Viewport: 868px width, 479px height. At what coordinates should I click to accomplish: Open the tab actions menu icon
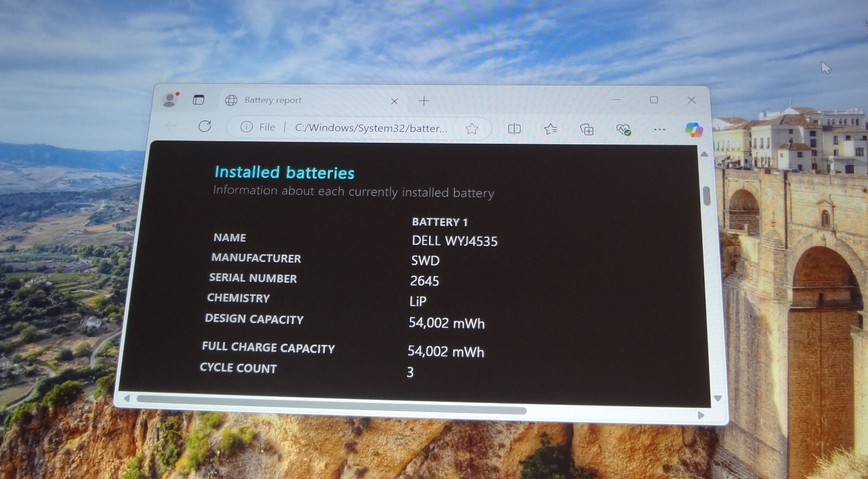click(199, 100)
